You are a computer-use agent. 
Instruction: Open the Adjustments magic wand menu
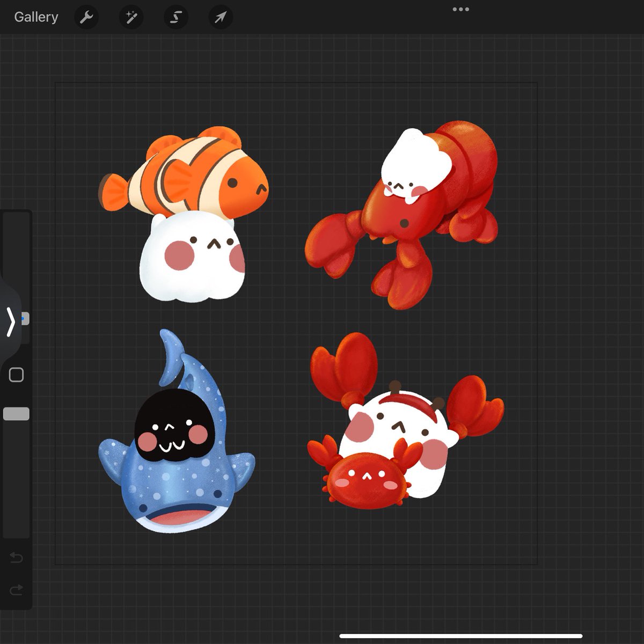(x=131, y=18)
